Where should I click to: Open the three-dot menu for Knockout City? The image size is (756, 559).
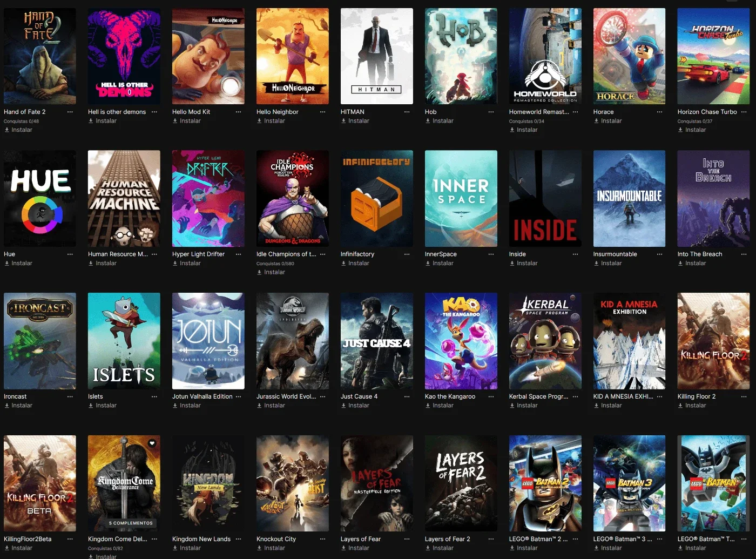click(323, 539)
